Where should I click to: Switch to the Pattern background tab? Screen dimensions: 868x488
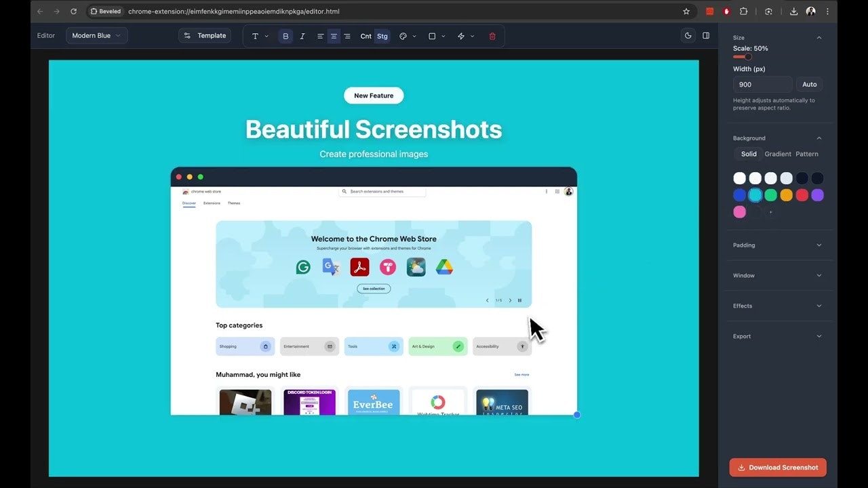(806, 154)
